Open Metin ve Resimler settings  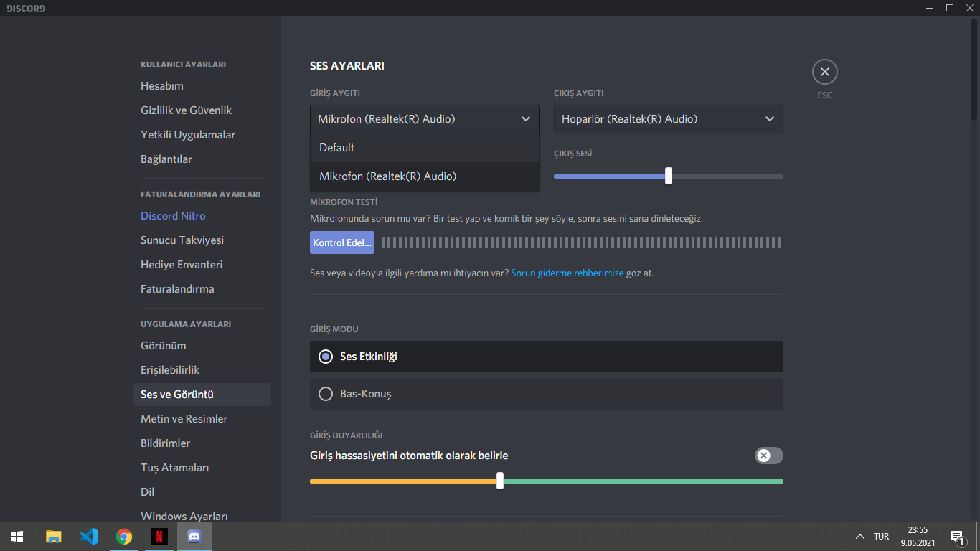point(202,419)
